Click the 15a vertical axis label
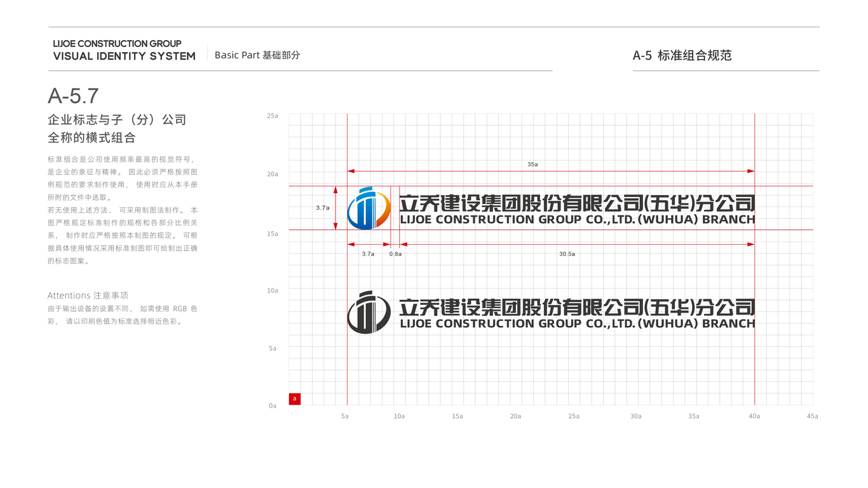 pyautogui.click(x=273, y=234)
